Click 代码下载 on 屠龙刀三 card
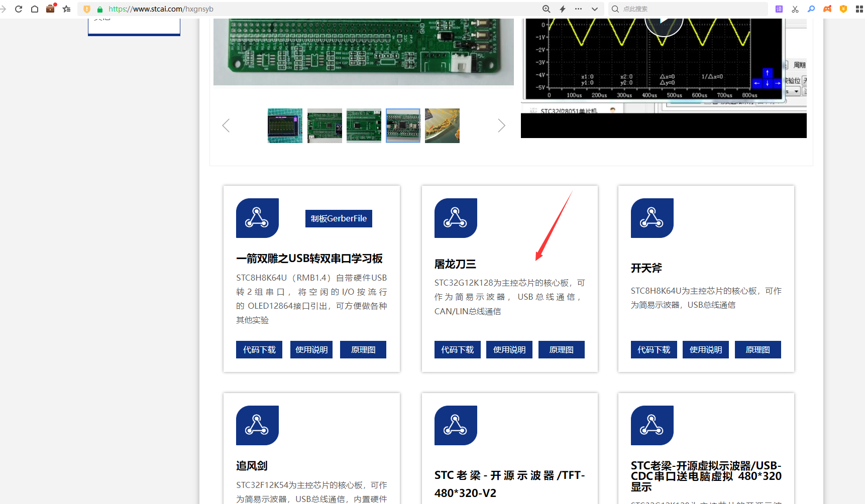Viewport: 865px width, 504px height. 458,349
